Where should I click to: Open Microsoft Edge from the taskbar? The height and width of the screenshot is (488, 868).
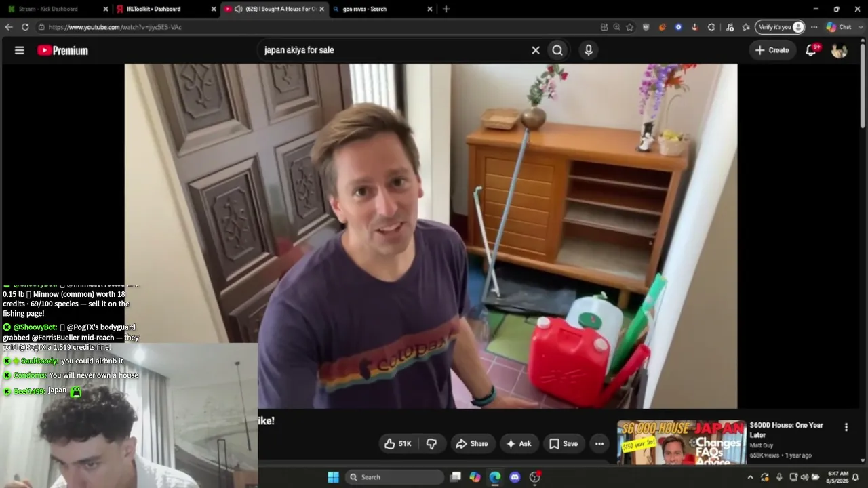(495, 477)
